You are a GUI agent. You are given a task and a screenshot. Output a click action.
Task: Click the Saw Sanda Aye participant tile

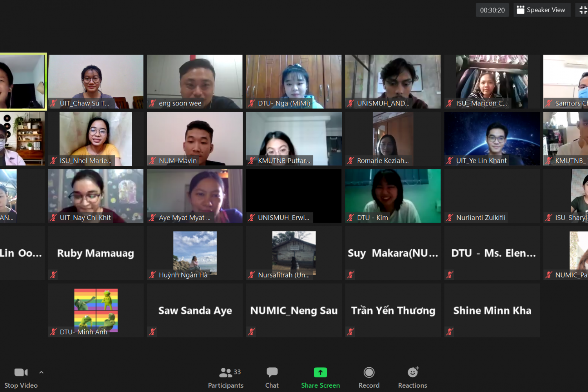[x=195, y=310]
